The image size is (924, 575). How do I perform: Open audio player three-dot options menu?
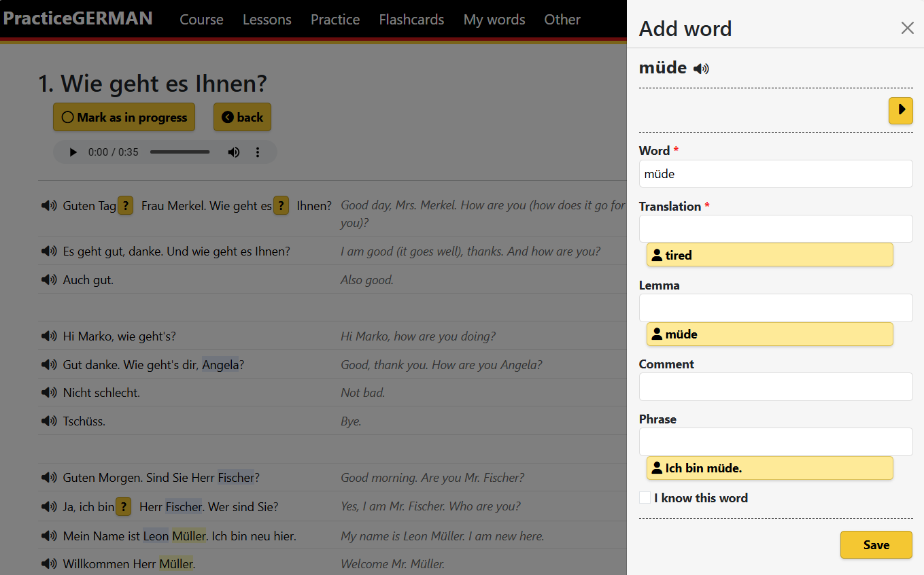tap(258, 152)
